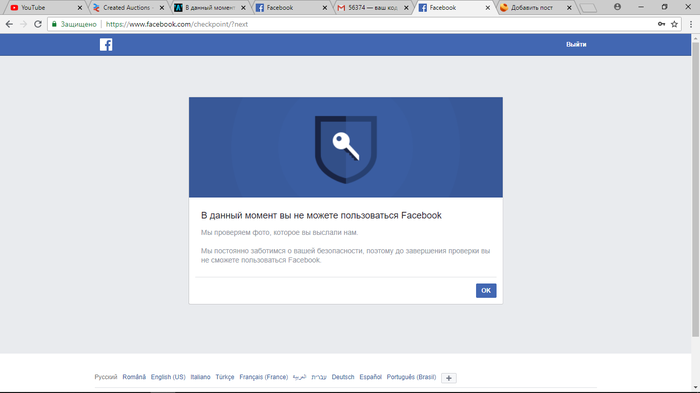Viewport: 700px width, 393px height.
Task: Close the active Facebook checkpoint tab
Action: (x=488, y=8)
